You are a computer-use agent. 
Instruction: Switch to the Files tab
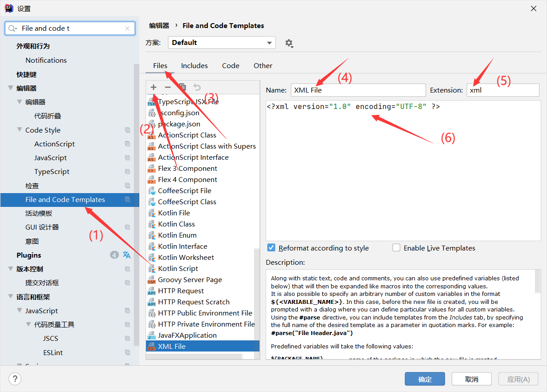pyautogui.click(x=160, y=65)
